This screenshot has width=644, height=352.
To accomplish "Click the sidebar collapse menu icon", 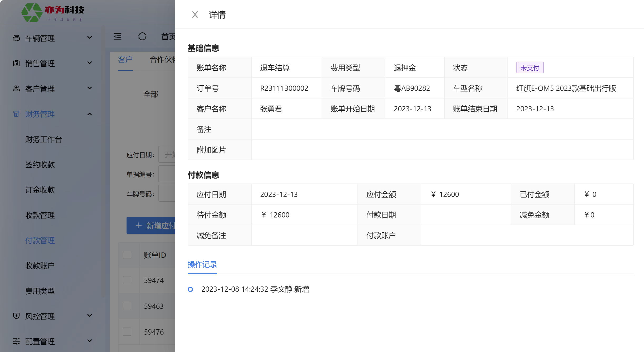I will click(x=118, y=36).
